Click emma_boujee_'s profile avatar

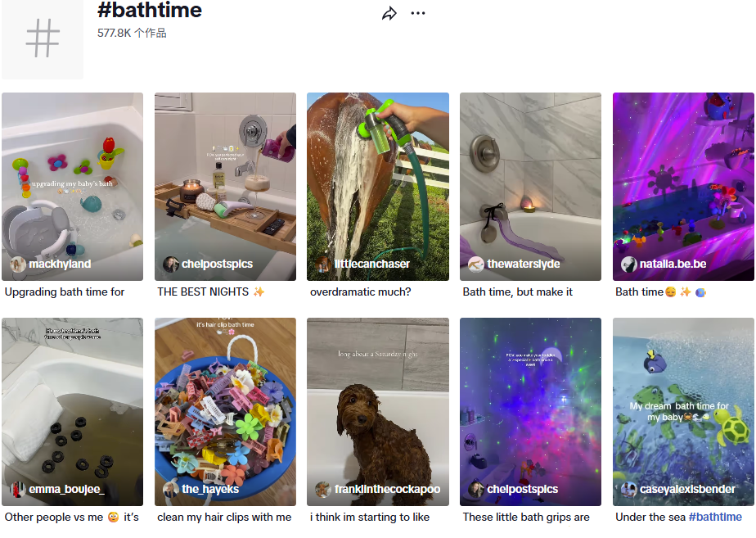click(18, 490)
